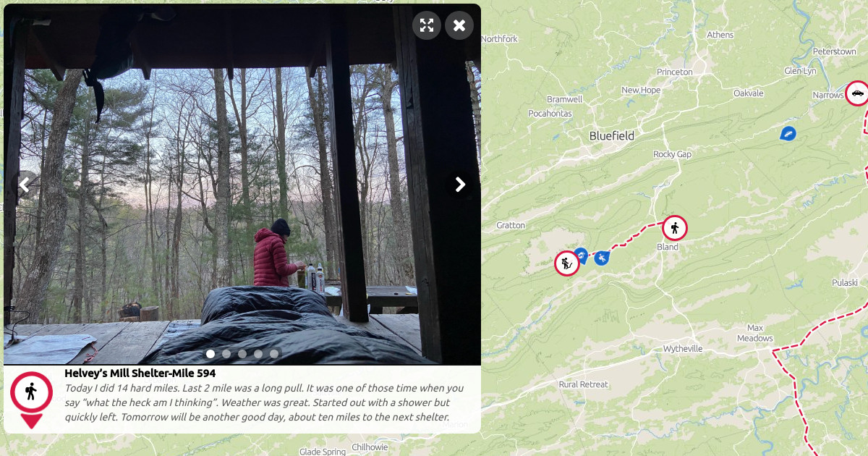Click Bluefield label on map
This screenshot has width=868, height=456.
(x=611, y=136)
